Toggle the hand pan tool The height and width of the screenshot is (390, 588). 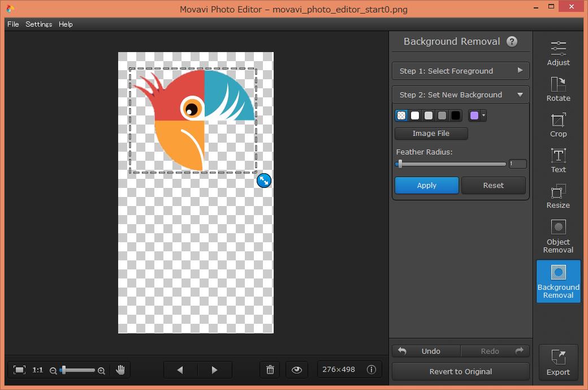[120, 370]
